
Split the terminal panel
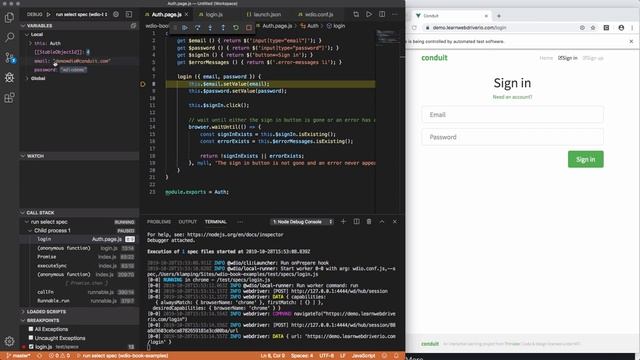click(356, 222)
